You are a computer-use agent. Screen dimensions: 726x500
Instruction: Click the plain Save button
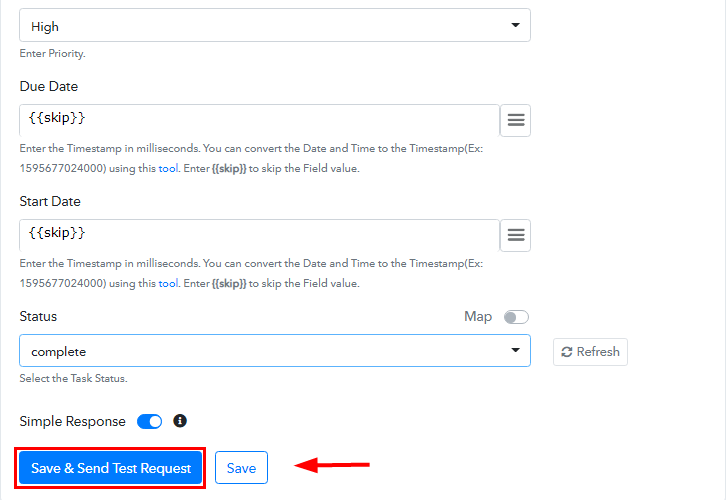click(241, 468)
